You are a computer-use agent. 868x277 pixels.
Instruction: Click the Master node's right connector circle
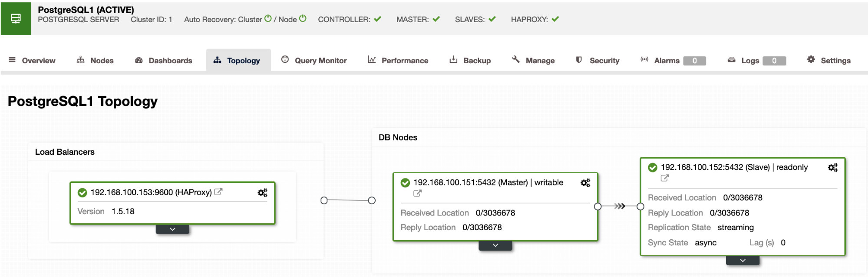tap(598, 206)
